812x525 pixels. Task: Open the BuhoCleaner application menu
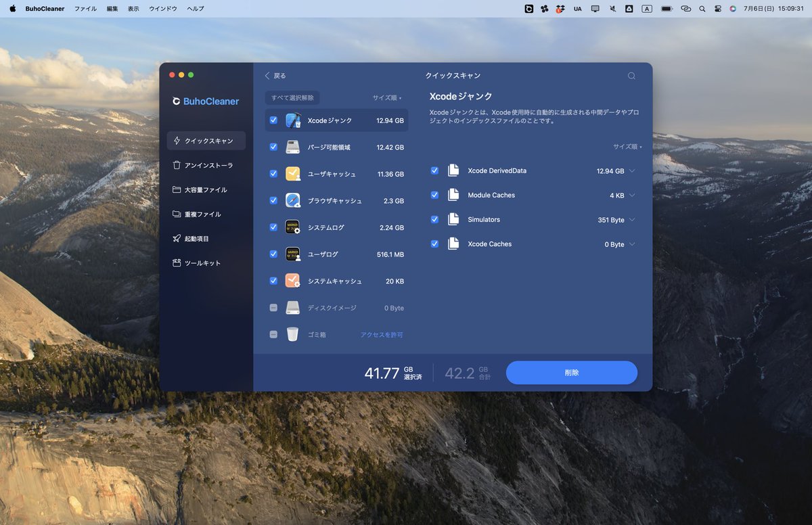[x=45, y=9]
